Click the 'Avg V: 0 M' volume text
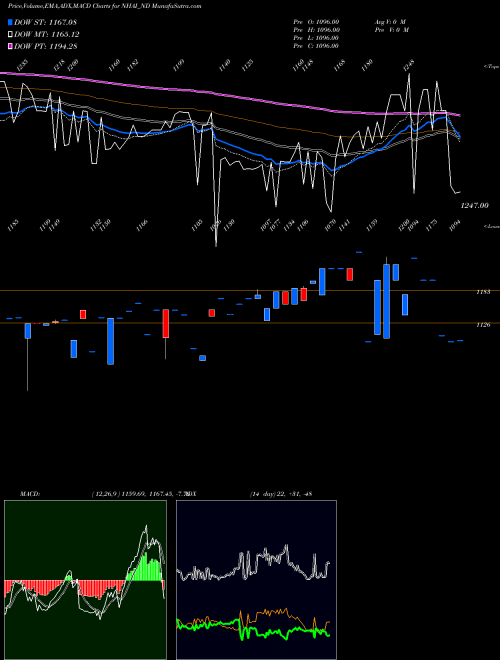Screen dimensions: 500x660 [x=390, y=22]
